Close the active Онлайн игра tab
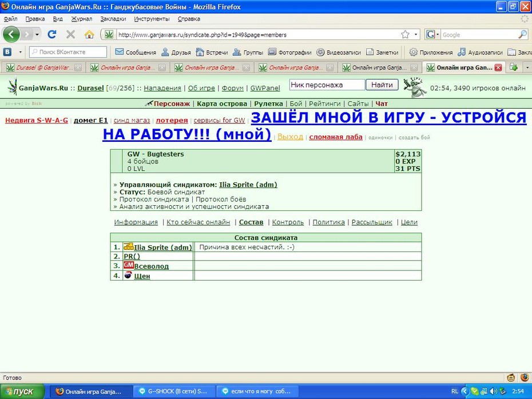 click(x=498, y=67)
